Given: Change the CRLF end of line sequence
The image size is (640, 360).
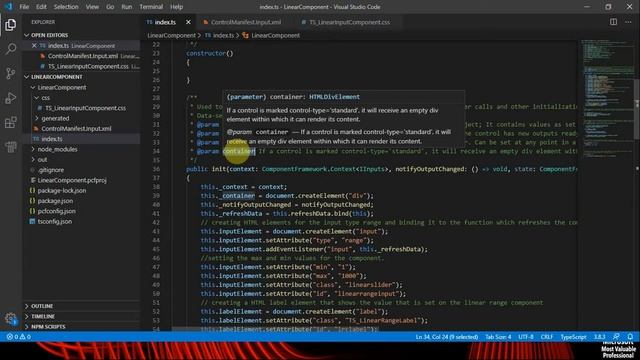Looking at the screenshot, I should 547,337.
